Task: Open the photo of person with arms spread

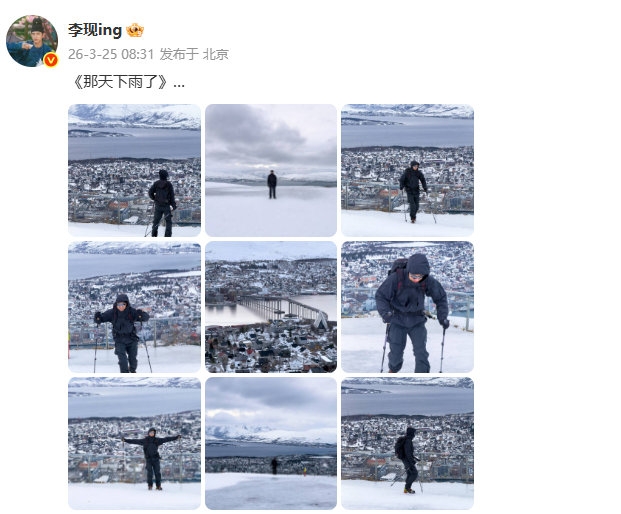Action: click(x=134, y=443)
